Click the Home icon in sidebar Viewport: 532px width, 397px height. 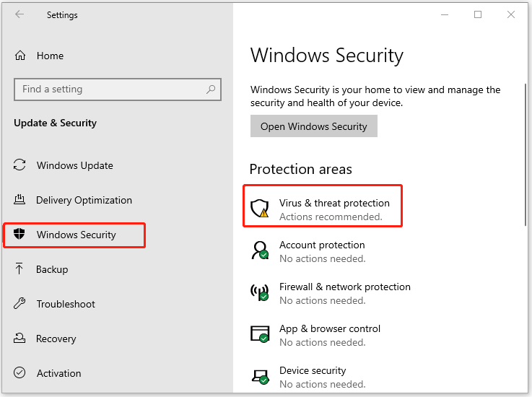click(20, 56)
